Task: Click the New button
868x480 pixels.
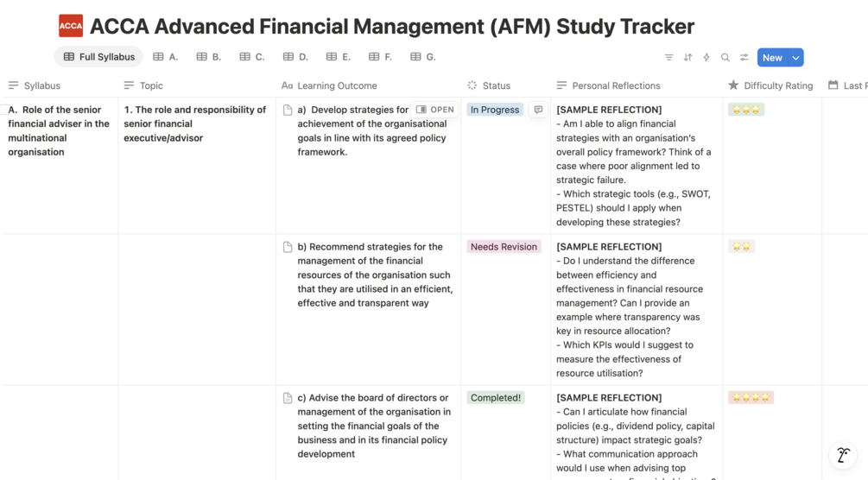Action: [772, 58]
